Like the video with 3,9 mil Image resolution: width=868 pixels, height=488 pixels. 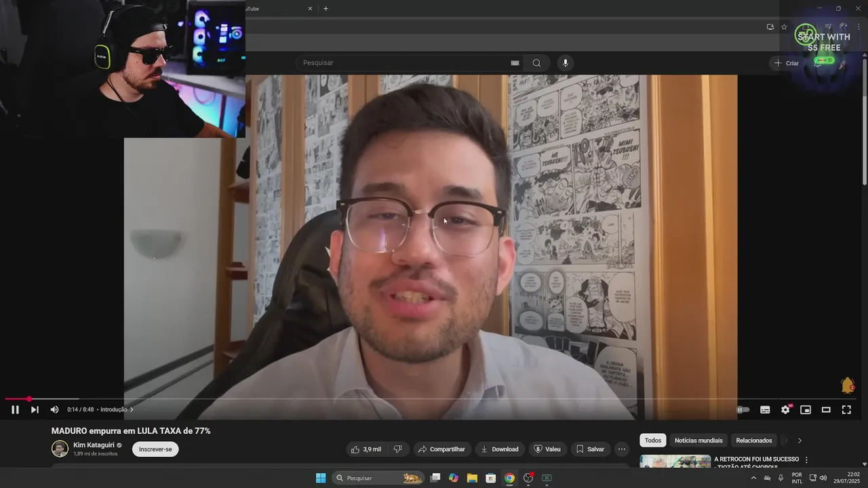(366, 449)
